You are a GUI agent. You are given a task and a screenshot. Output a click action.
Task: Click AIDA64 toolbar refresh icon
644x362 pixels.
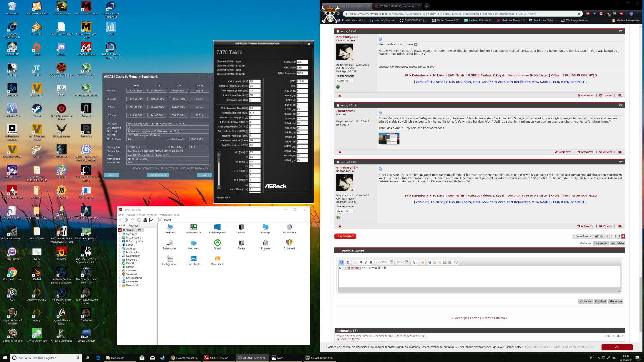point(139,220)
